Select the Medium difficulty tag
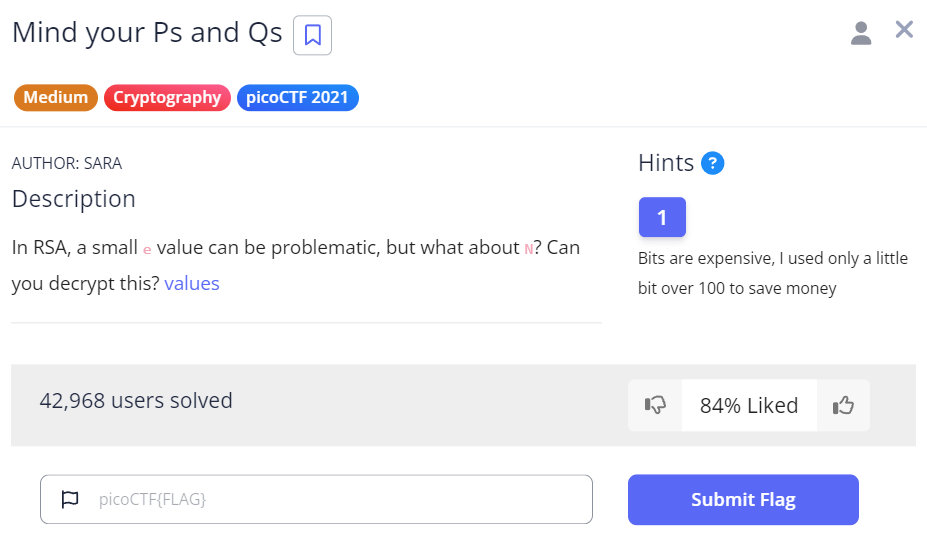This screenshot has height=545, width=927. tap(55, 98)
